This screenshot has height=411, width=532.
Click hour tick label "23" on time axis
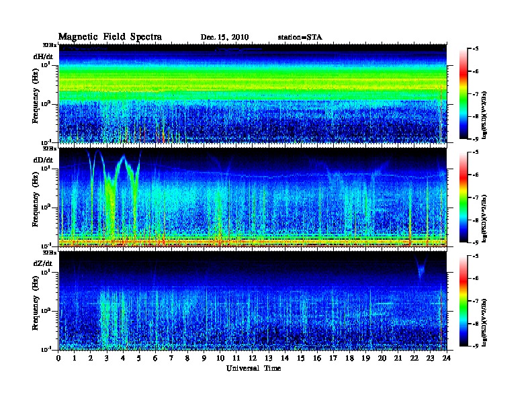pyautogui.click(x=431, y=358)
